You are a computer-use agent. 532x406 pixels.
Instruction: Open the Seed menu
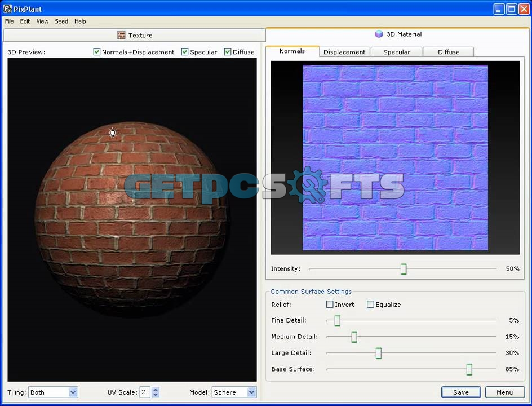coord(61,21)
